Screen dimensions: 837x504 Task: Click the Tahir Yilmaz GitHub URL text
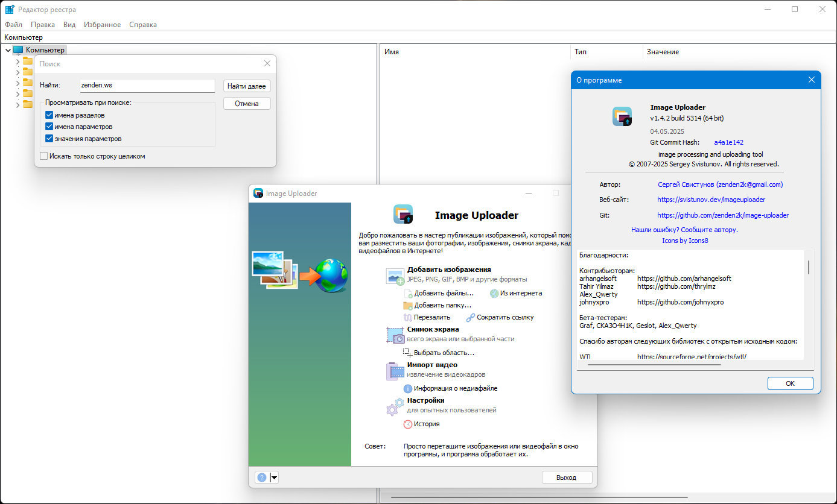tap(676, 286)
